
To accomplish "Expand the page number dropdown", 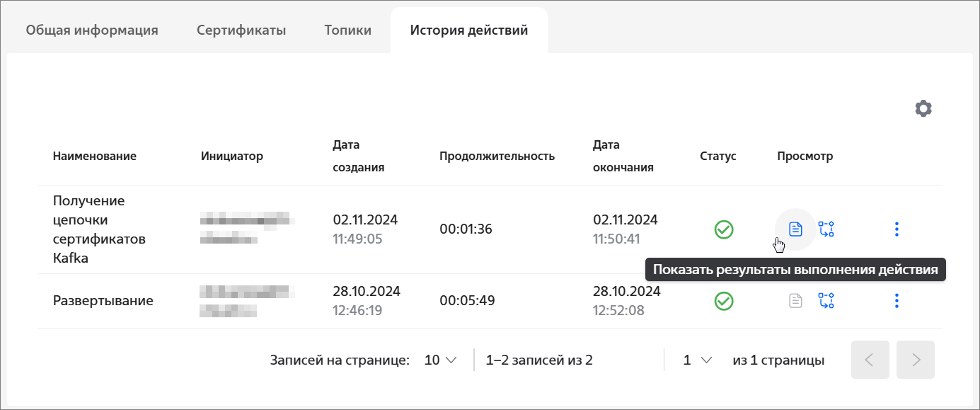I will (x=698, y=360).
